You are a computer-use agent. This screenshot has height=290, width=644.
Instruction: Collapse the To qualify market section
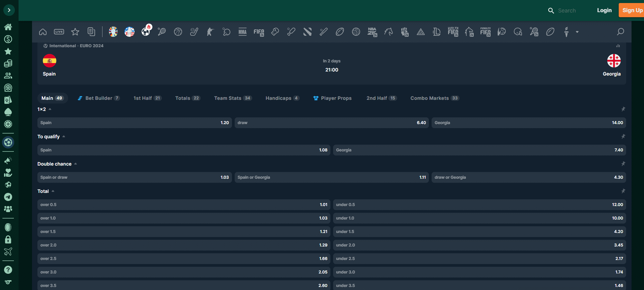pos(64,137)
